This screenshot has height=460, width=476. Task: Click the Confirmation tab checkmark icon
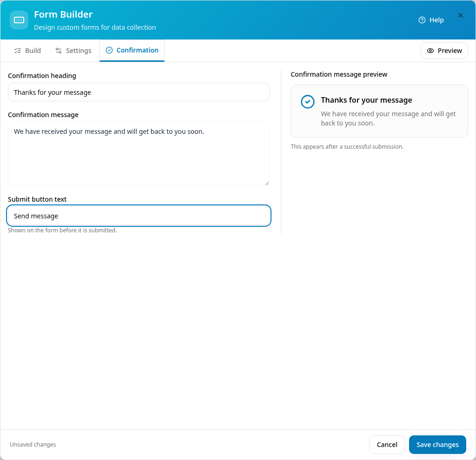[x=109, y=50]
